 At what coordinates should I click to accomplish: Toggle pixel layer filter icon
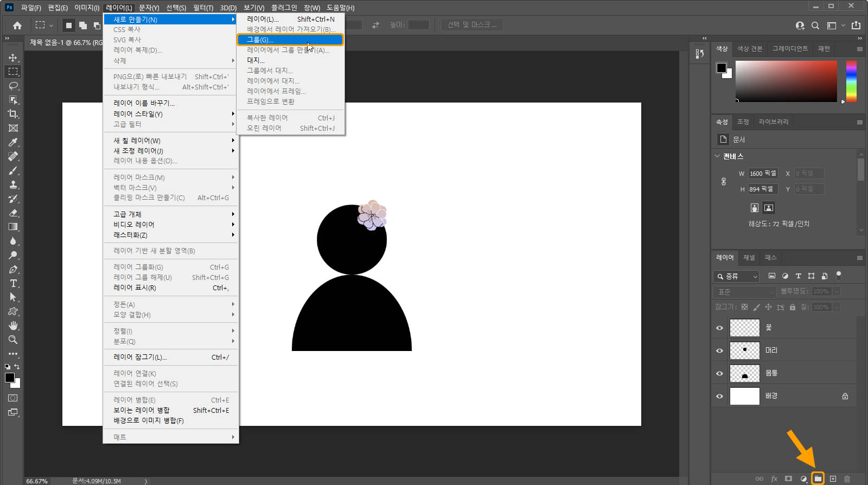tap(772, 276)
